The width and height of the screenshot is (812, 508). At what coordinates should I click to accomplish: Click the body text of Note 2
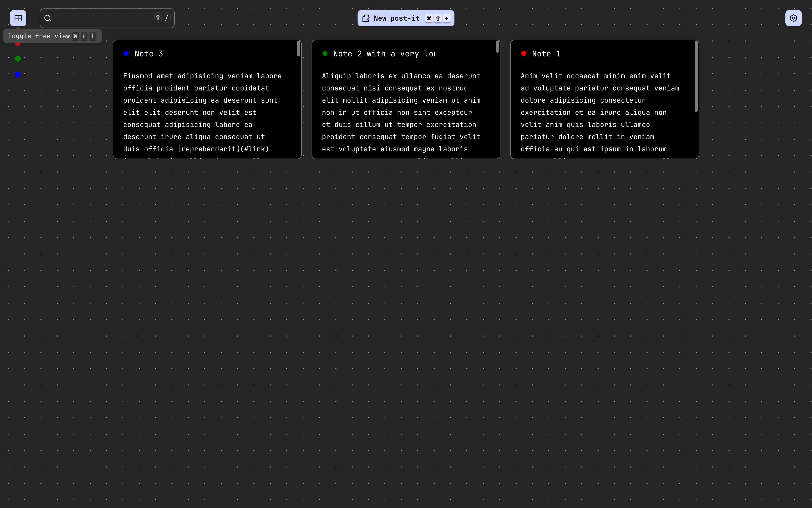tap(401, 113)
